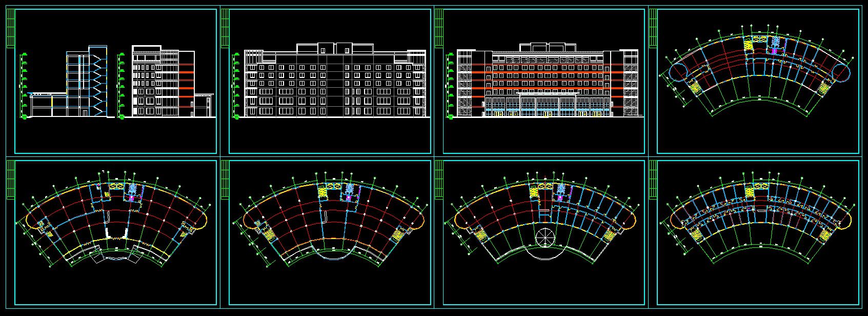Image resolution: width=868 pixels, height=316 pixels.
Task: Select the rear elevation drawing in second sheet
Action: pyautogui.click(x=335, y=83)
